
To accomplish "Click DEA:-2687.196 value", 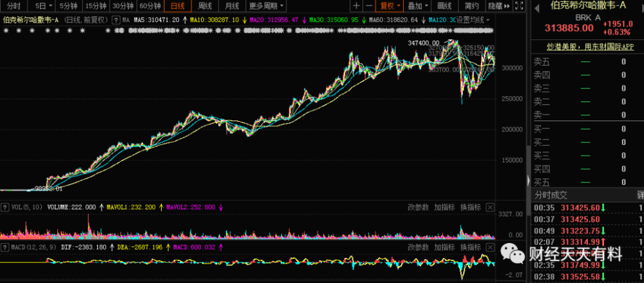I will click(140, 247).
